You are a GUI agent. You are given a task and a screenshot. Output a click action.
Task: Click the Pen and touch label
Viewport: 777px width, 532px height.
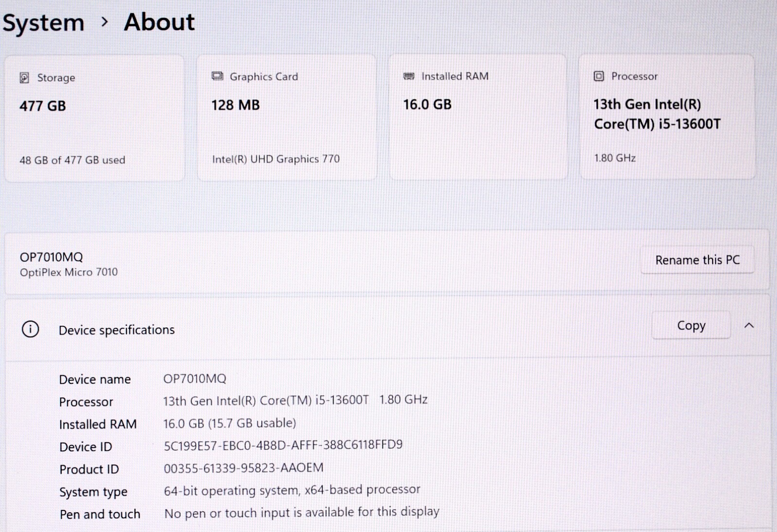(100, 515)
